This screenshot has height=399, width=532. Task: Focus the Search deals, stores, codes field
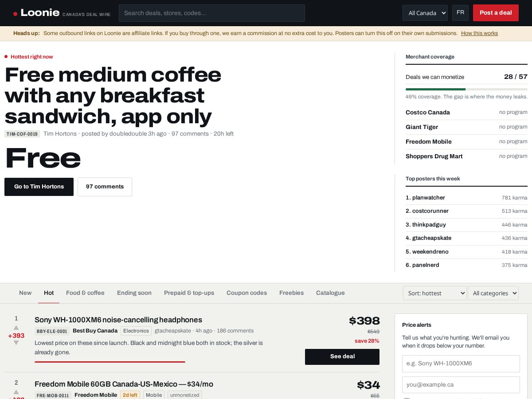pyautogui.click(x=212, y=13)
